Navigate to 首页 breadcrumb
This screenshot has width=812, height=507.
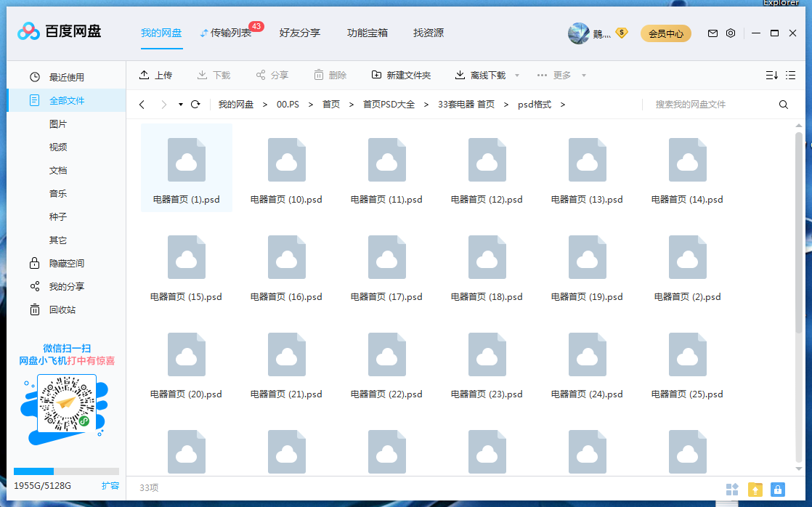pyautogui.click(x=331, y=105)
